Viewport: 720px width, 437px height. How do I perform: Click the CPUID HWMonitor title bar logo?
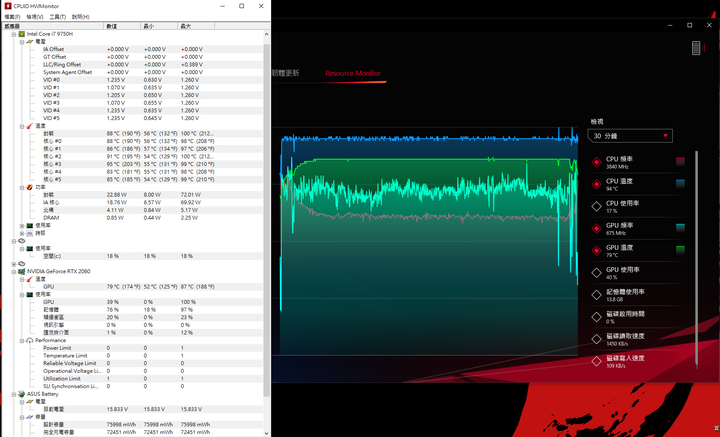[7, 6]
